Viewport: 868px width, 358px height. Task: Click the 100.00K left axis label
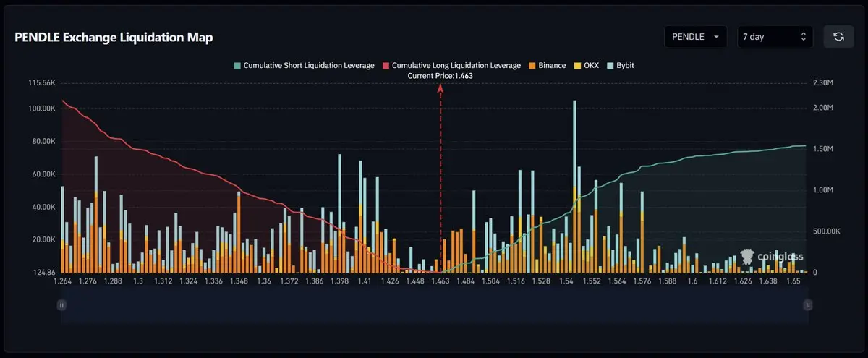(x=41, y=108)
